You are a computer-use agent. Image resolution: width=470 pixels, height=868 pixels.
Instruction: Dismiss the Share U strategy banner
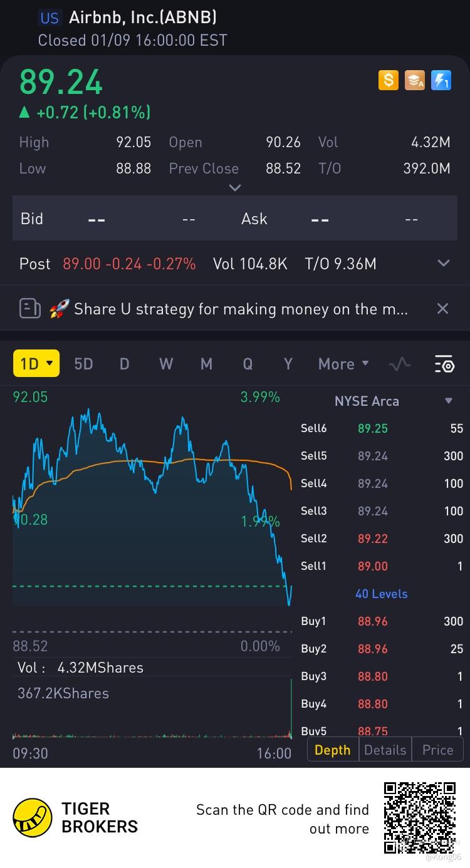(x=442, y=308)
